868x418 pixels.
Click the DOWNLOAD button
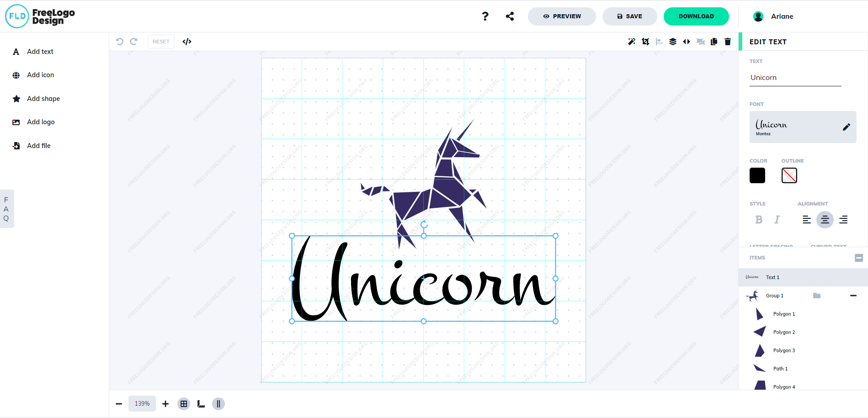coord(696,16)
